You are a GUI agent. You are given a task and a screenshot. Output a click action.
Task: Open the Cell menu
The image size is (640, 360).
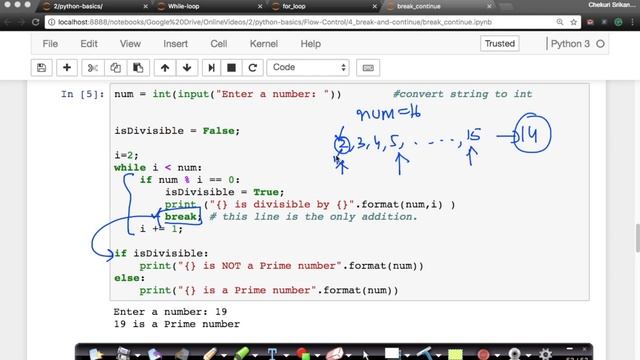click(219, 44)
